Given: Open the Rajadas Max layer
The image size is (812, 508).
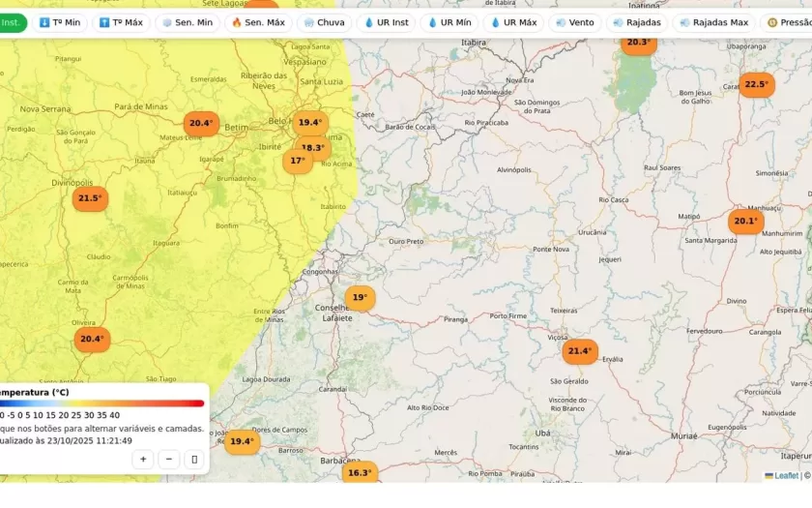Looking at the screenshot, I should [713, 22].
